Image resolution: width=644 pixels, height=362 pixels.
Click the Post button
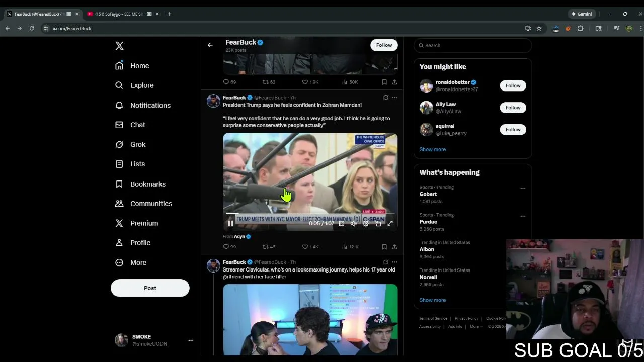pyautogui.click(x=150, y=288)
